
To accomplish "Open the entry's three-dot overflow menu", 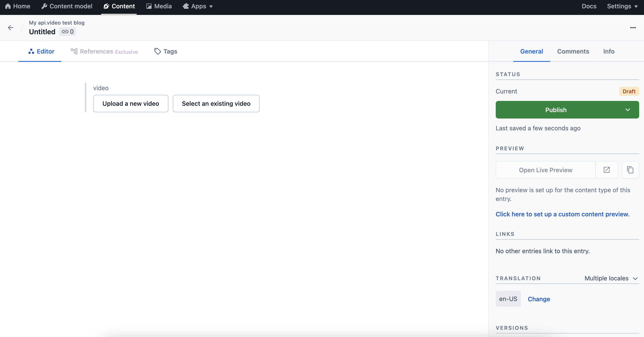I will (633, 28).
